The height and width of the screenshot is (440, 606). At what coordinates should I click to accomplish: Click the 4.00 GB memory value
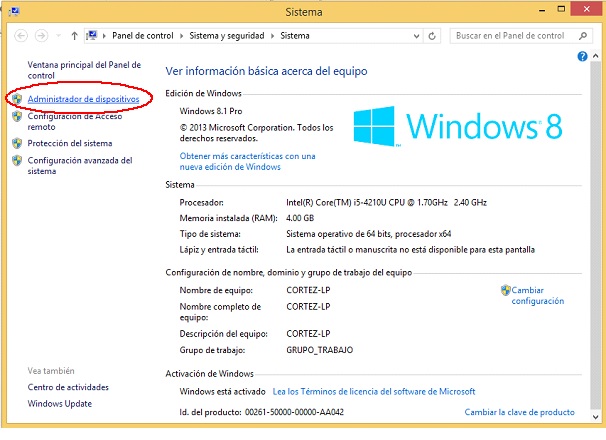pyautogui.click(x=300, y=218)
